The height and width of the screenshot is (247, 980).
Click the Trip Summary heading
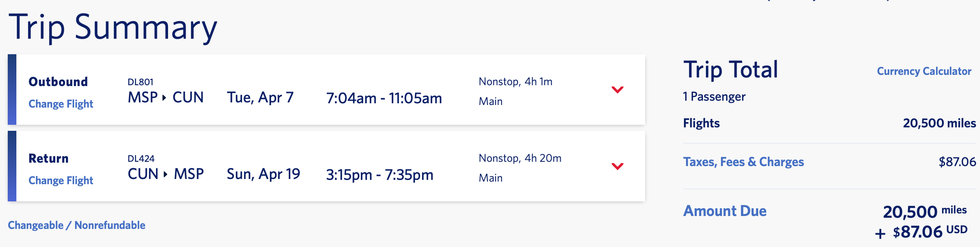point(113,28)
